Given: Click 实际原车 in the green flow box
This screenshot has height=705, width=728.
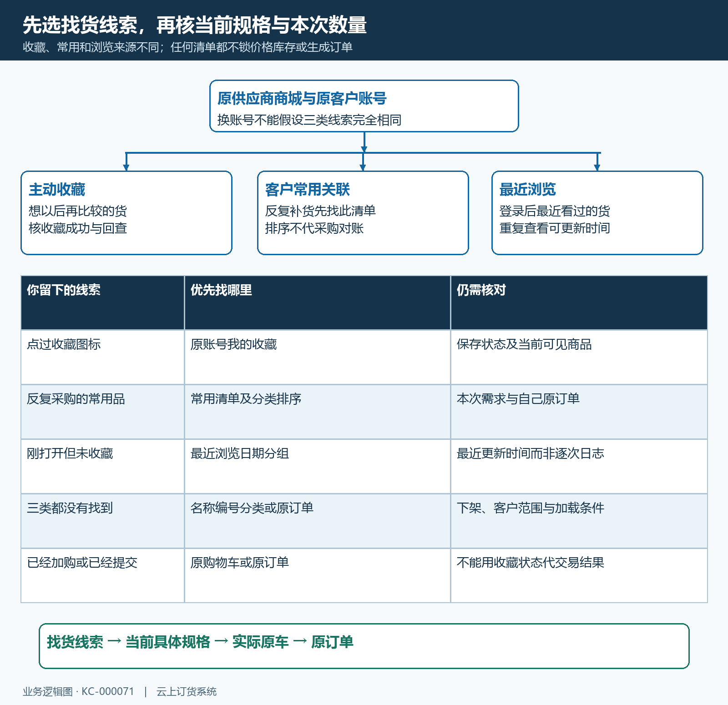Looking at the screenshot, I should pyautogui.click(x=261, y=642).
